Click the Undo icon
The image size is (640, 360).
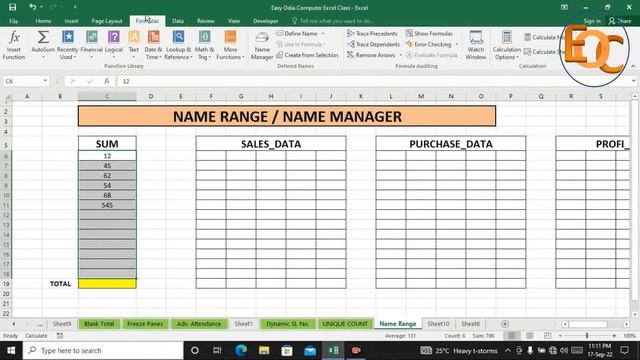pos(33,7)
